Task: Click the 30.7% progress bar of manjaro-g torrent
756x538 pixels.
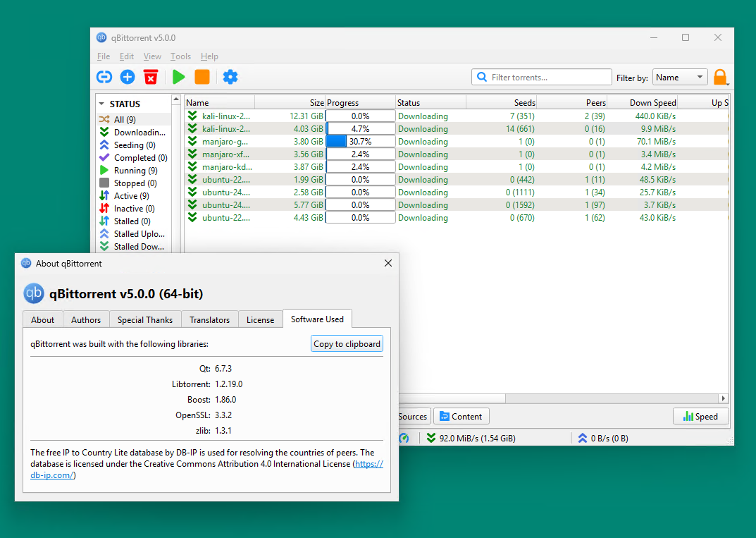Action: point(361,142)
